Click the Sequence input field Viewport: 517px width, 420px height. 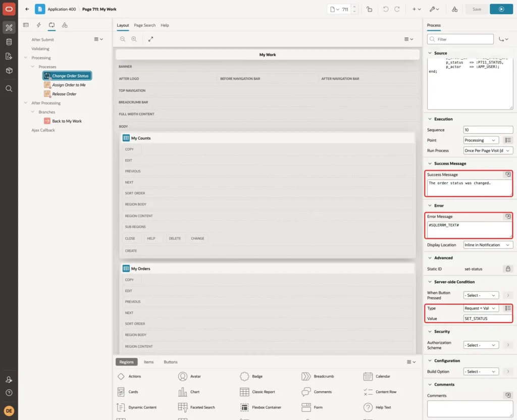coord(488,130)
